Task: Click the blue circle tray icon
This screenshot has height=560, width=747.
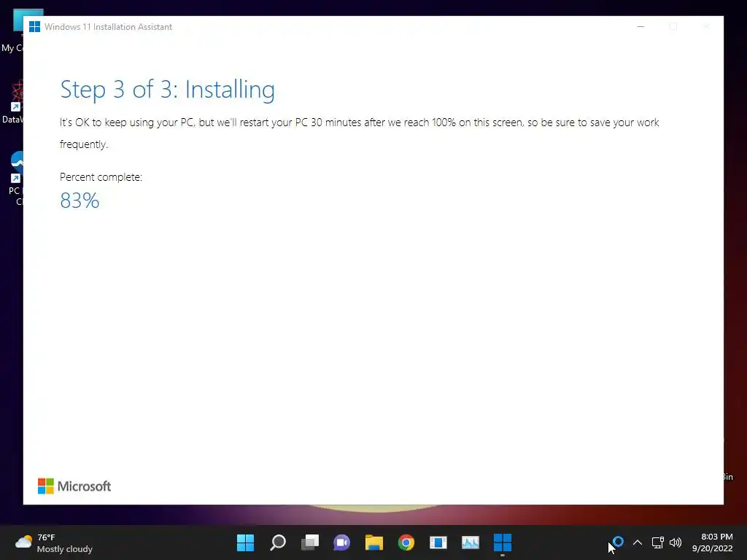Action: coord(618,542)
